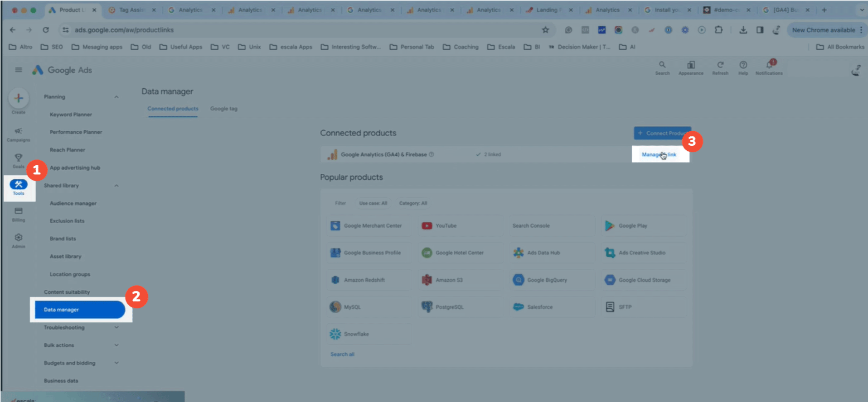Open the Google Ads main menu hamburger
The image size is (868, 402).
(19, 70)
